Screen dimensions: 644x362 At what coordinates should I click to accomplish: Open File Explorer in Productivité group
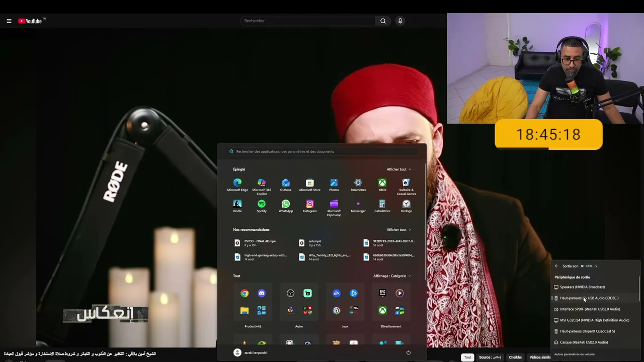coord(245,310)
